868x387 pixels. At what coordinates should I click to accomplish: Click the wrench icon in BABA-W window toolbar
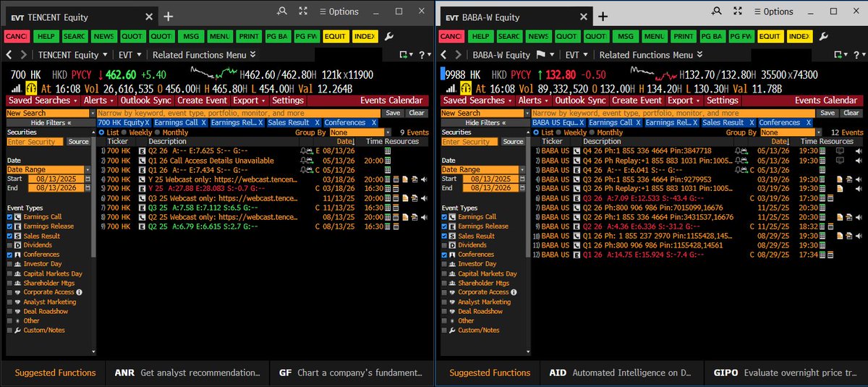pyautogui.click(x=824, y=36)
